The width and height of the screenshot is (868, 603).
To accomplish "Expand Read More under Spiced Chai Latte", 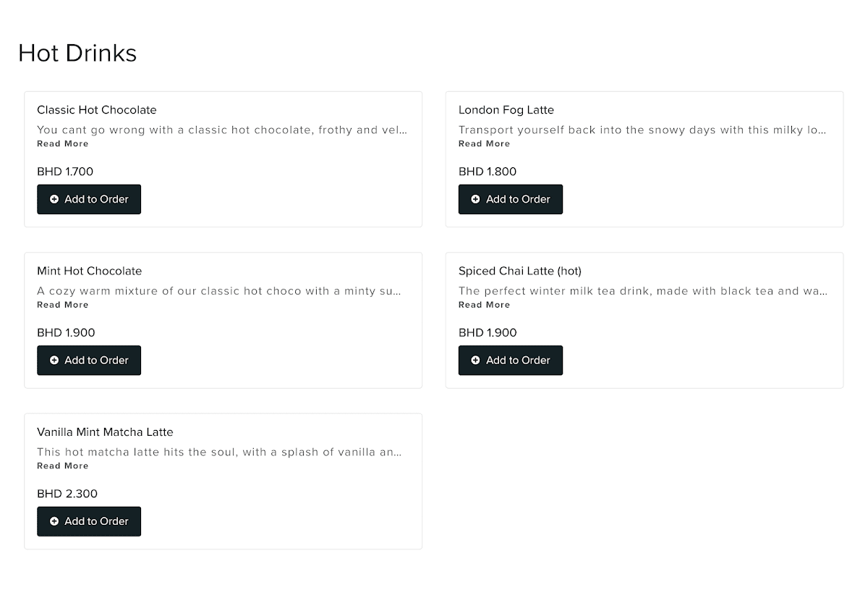I will [484, 305].
